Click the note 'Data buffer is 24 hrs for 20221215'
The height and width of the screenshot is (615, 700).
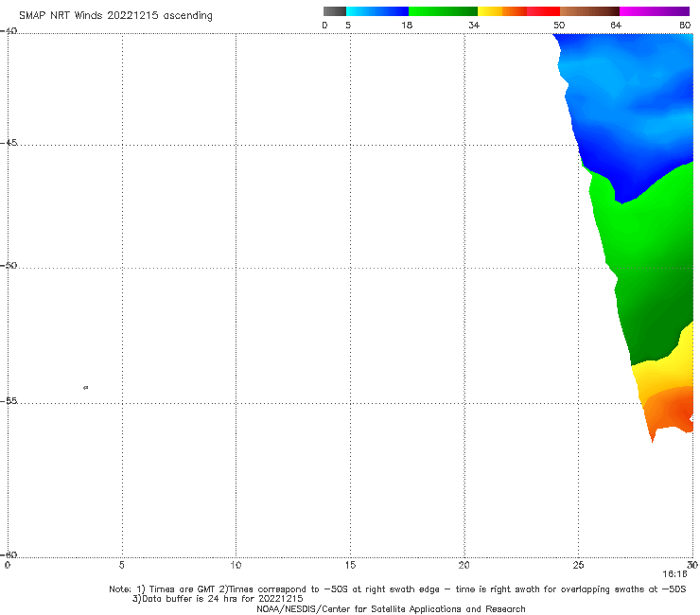point(222,599)
